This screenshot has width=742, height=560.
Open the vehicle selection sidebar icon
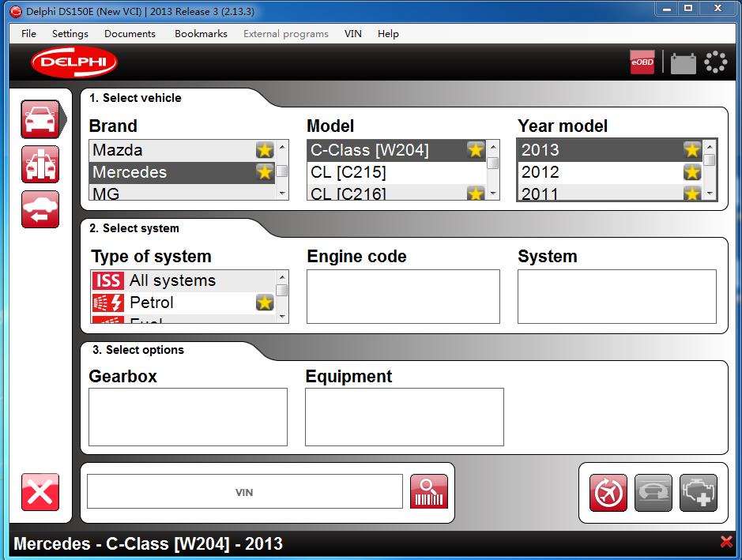coord(41,119)
